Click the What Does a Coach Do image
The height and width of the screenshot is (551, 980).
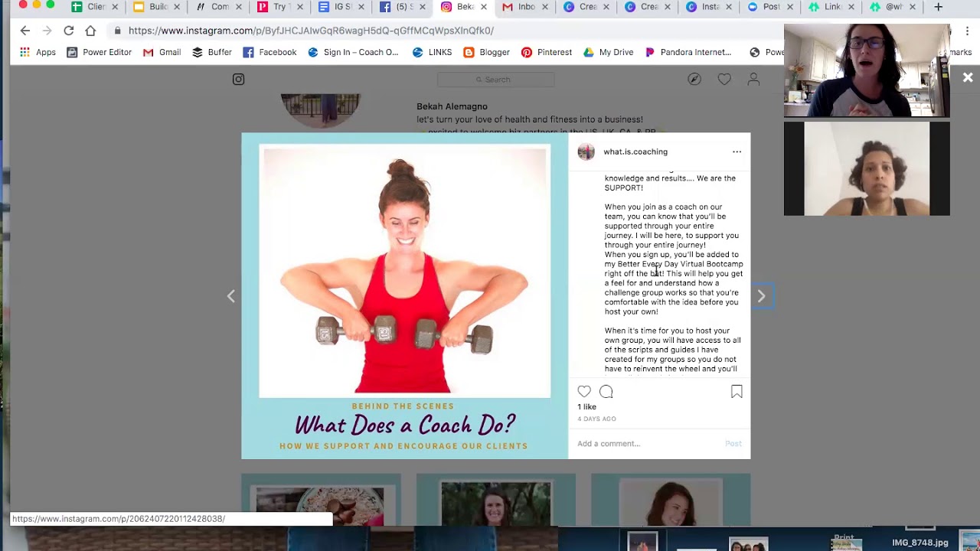[x=405, y=296]
